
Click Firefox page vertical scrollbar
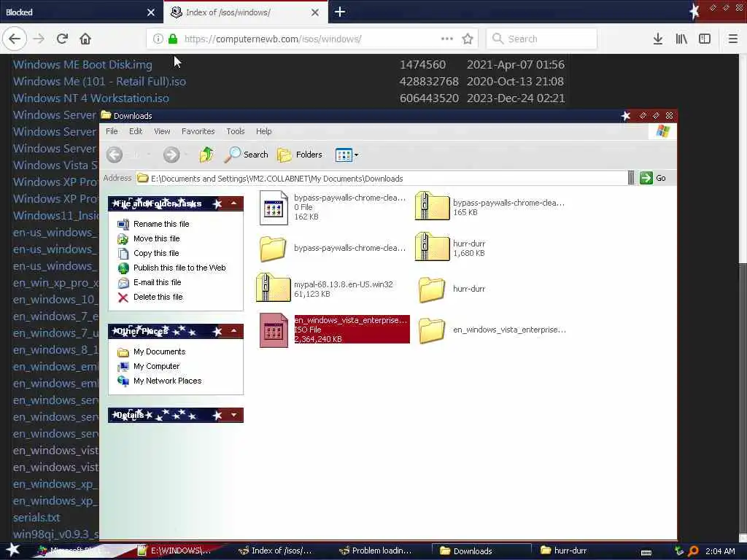click(x=743, y=297)
